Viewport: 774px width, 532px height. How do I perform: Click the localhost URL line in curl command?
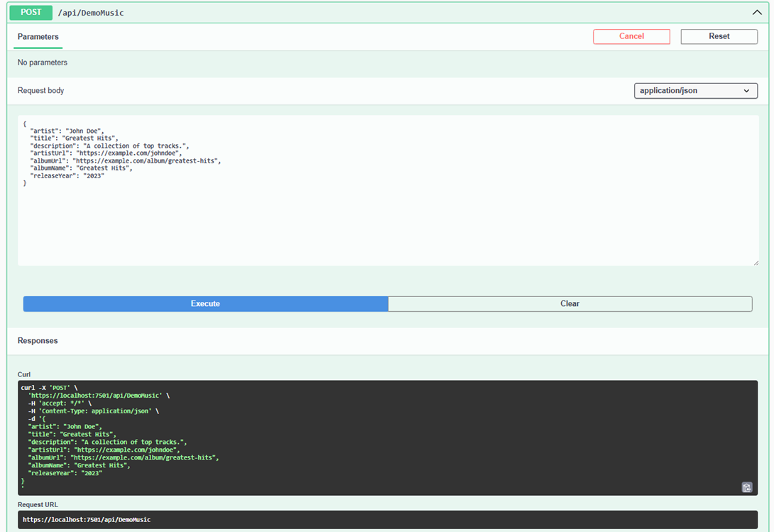tap(95, 396)
